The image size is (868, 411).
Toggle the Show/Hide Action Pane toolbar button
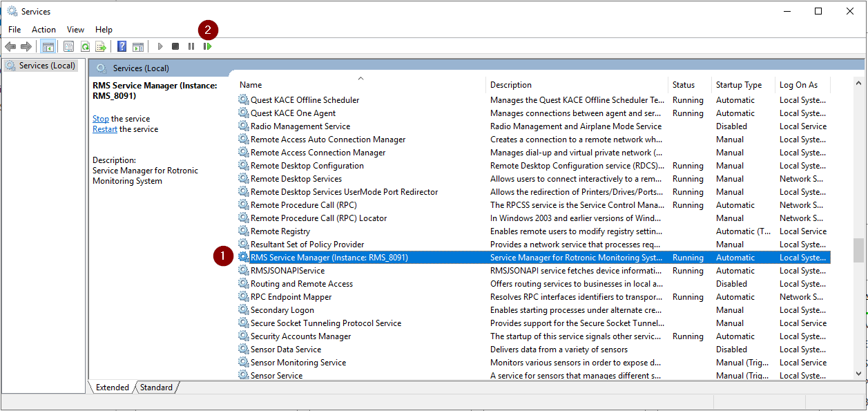(138, 46)
